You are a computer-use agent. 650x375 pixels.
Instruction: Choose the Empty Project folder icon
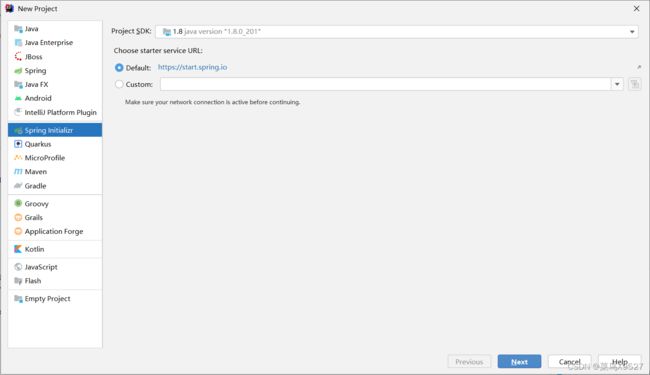tap(18, 299)
